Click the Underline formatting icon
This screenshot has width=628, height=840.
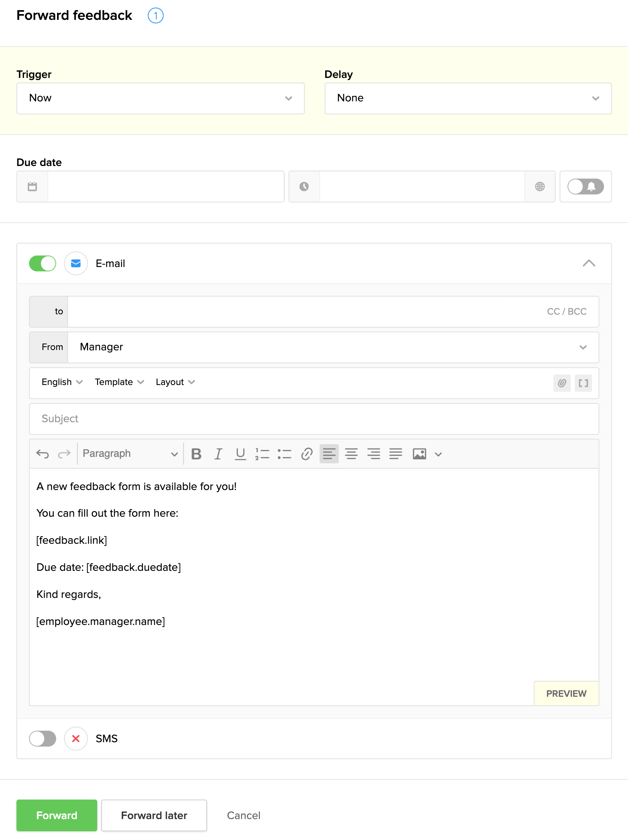pyautogui.click(x=240, y=454)
